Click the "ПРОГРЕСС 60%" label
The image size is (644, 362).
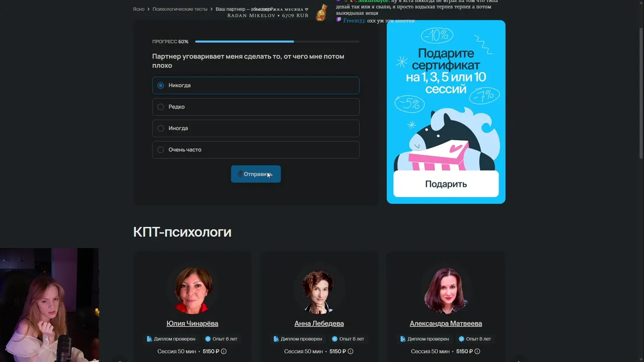click(170, 42)
